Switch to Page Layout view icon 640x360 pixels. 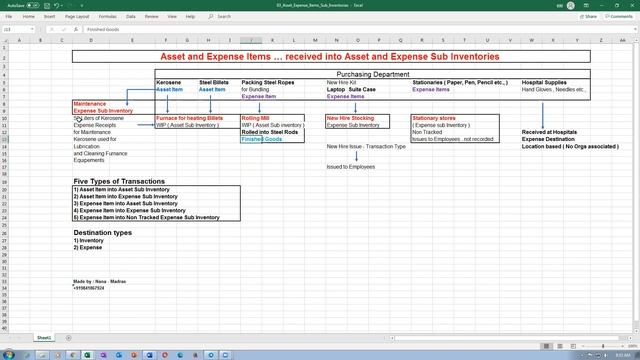(x=560, y=346)
